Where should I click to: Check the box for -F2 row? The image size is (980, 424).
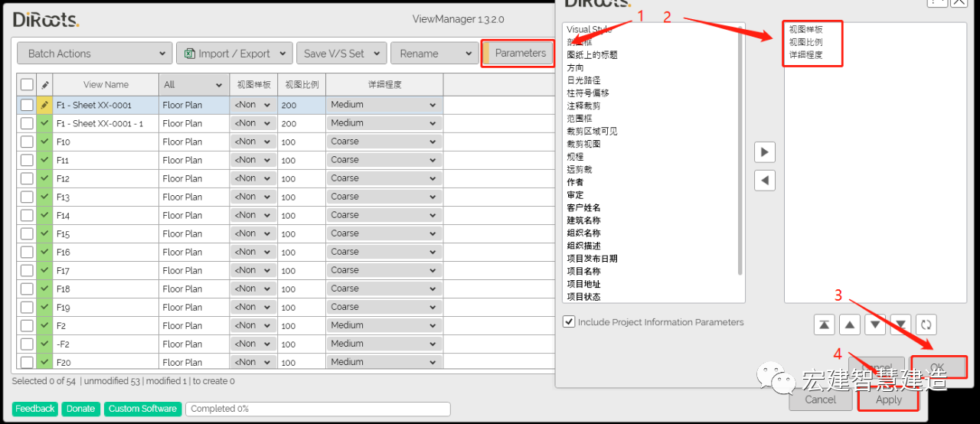point(27,344)
